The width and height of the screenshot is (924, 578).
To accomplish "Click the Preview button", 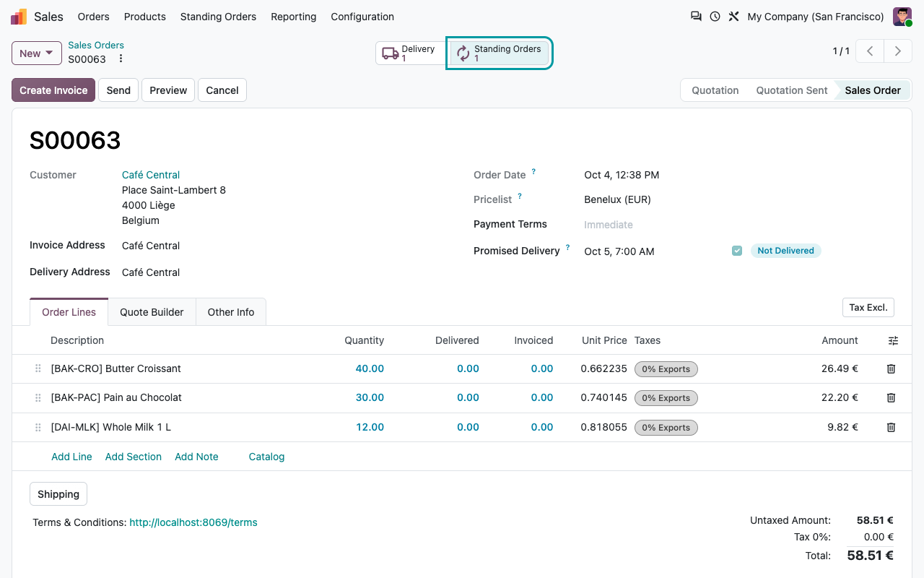I will 168,90.
